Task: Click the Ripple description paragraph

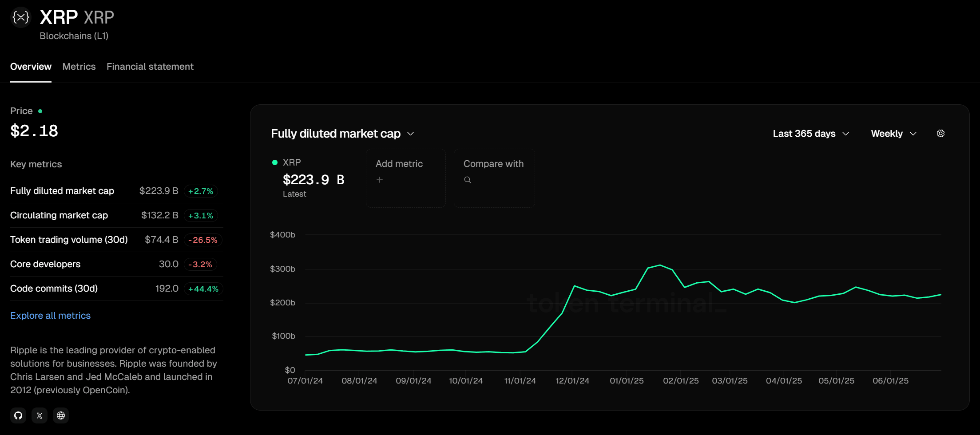Action: [114, 370]
